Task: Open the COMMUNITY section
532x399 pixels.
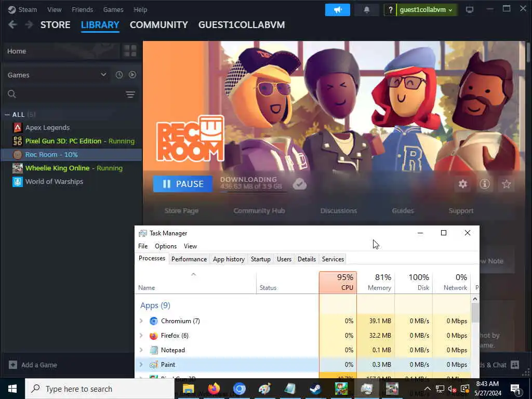Action: coord(159,25)
